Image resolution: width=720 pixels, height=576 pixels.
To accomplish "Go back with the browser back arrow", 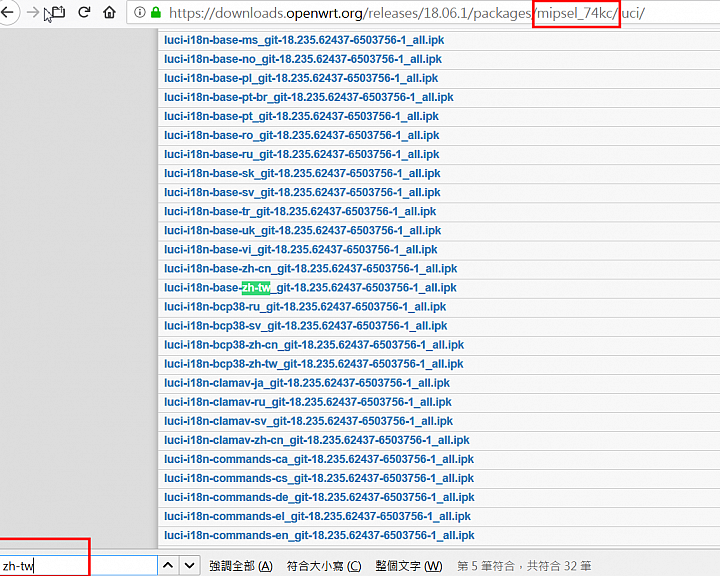I will (7, 12).
